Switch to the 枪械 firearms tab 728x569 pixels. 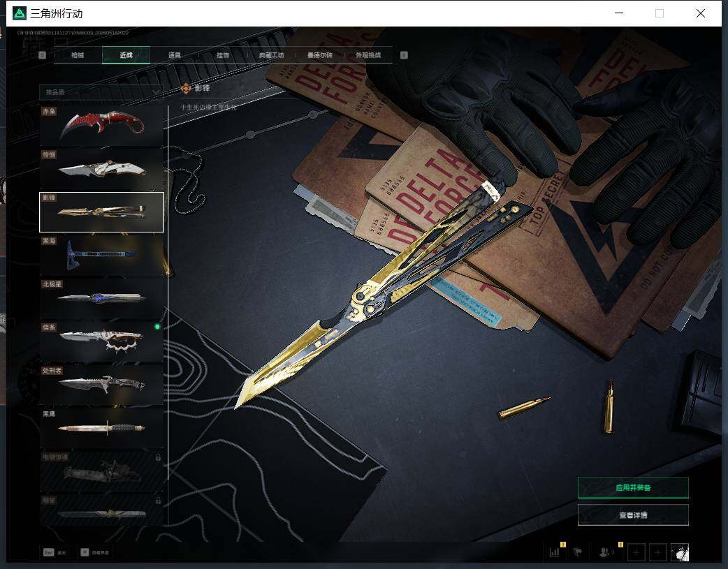(x=78, y=55)
